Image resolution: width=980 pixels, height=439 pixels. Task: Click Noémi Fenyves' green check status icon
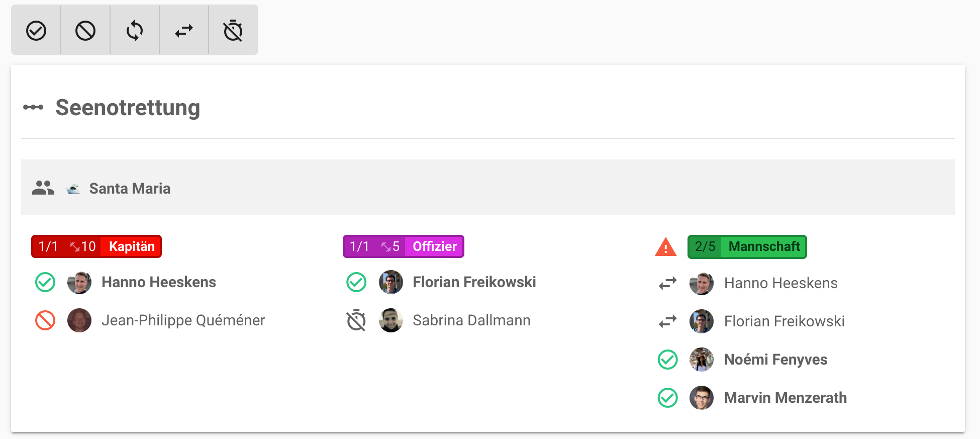[668, 360]
